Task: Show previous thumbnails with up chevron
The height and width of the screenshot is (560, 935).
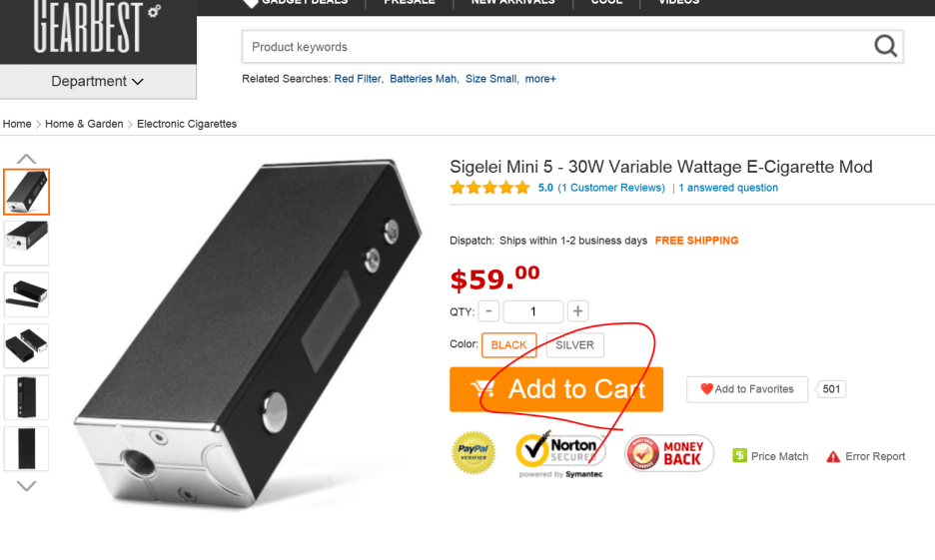Action: [x=26, y=159]
